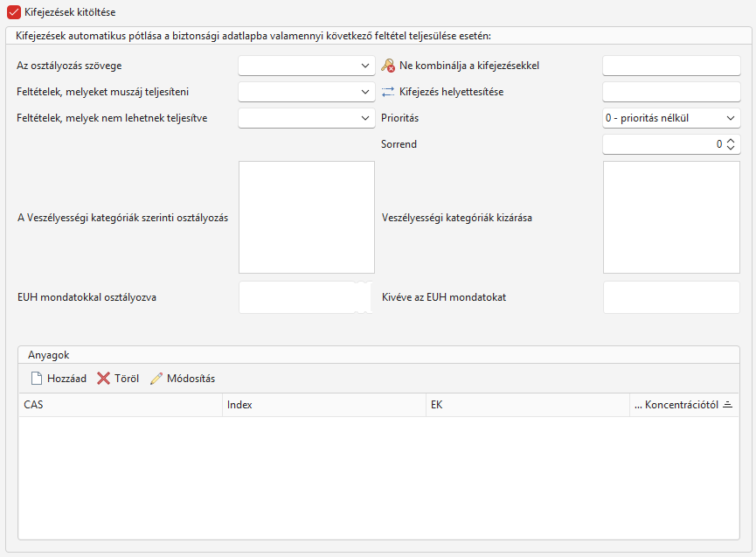
Task: Click the Sorrend spinner arrows
Action: point(731,143)
